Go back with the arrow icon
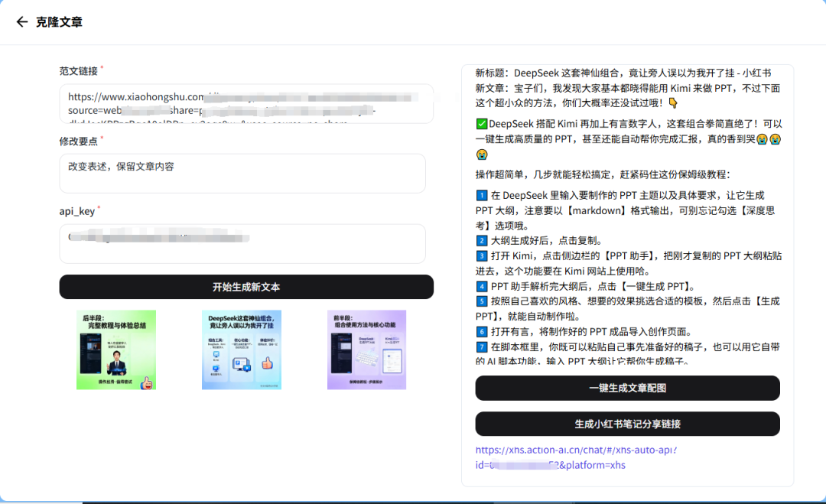The height and width of the screenshot is (504, 826). pyautogui.click(x=21, y=21)
